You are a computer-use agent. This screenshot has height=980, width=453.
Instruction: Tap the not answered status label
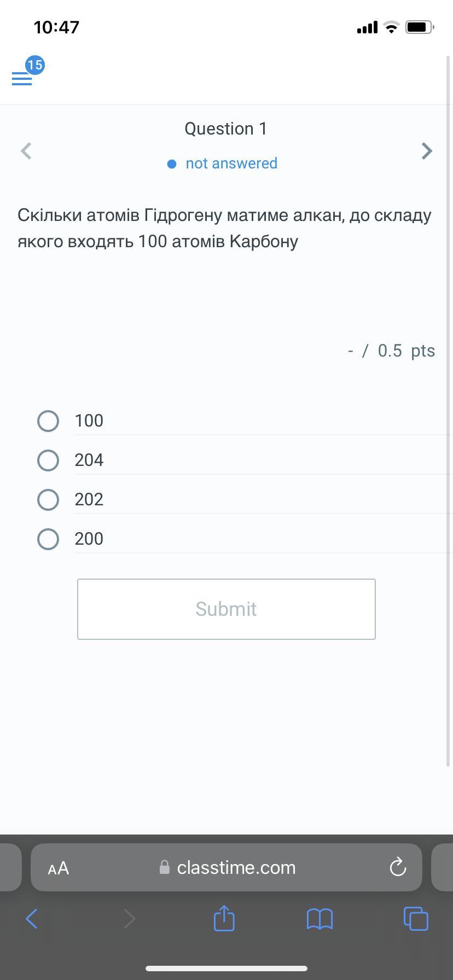click(231, 164)
